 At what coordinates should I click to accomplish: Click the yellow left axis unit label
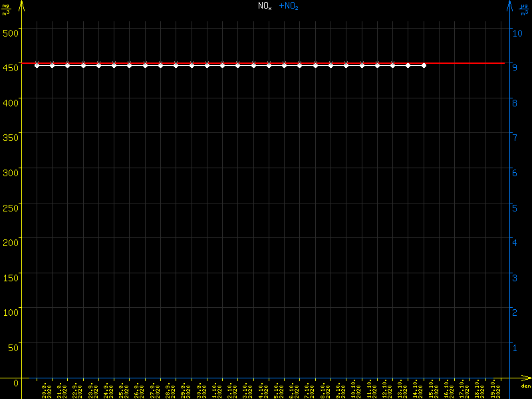[7, 9]
